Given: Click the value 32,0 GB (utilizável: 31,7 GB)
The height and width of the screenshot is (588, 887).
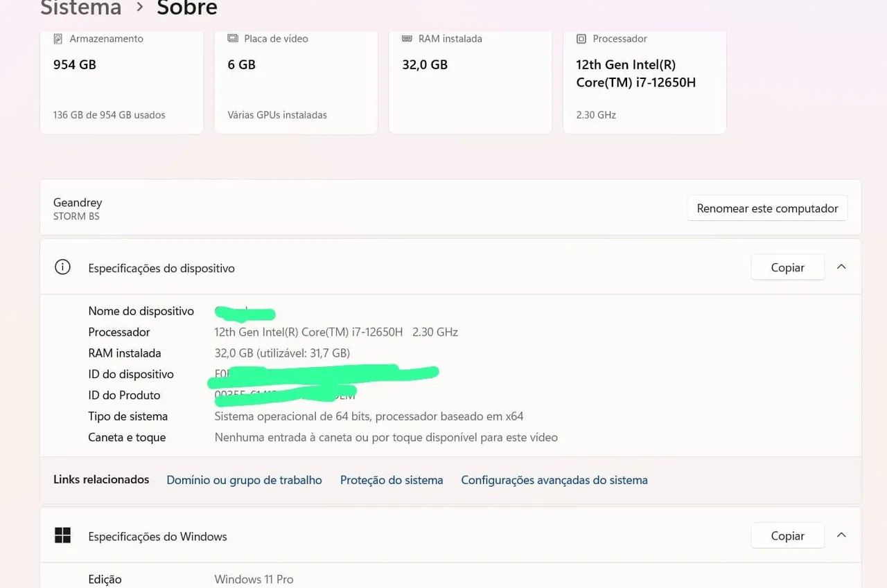Looking at the screenshot, I should (282, 353).
